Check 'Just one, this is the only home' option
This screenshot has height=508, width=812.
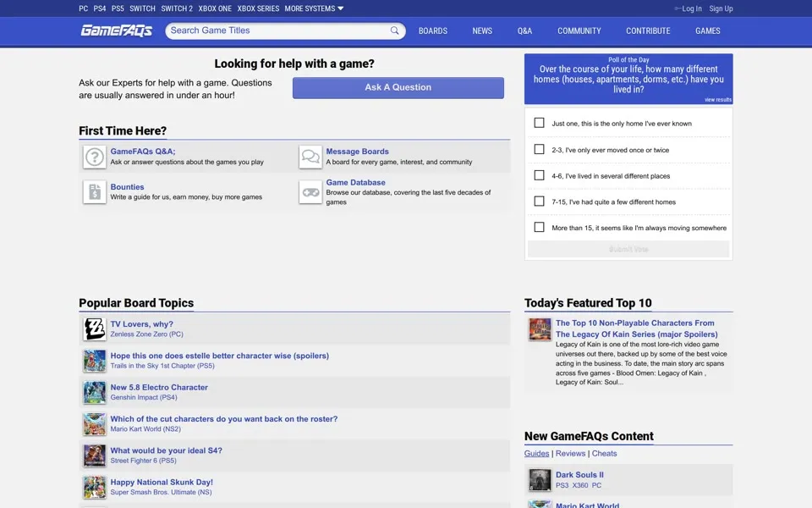pyautogui.click(x=539, y=123)
